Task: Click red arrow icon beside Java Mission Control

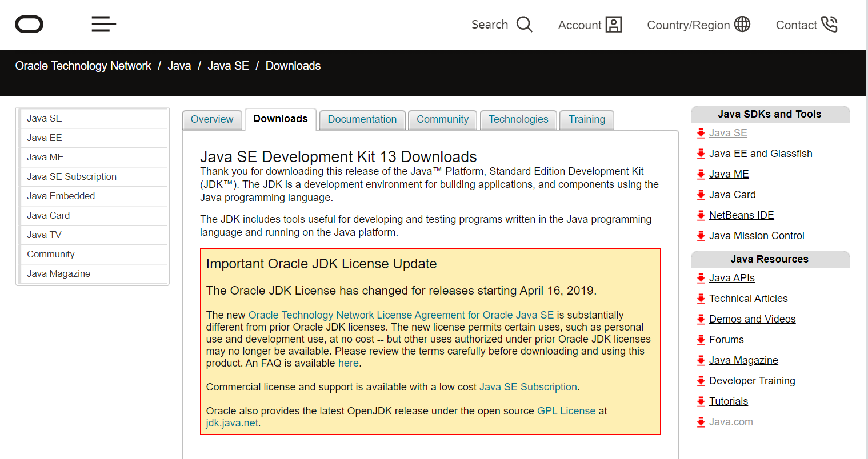Action: [x=701, y=236]
